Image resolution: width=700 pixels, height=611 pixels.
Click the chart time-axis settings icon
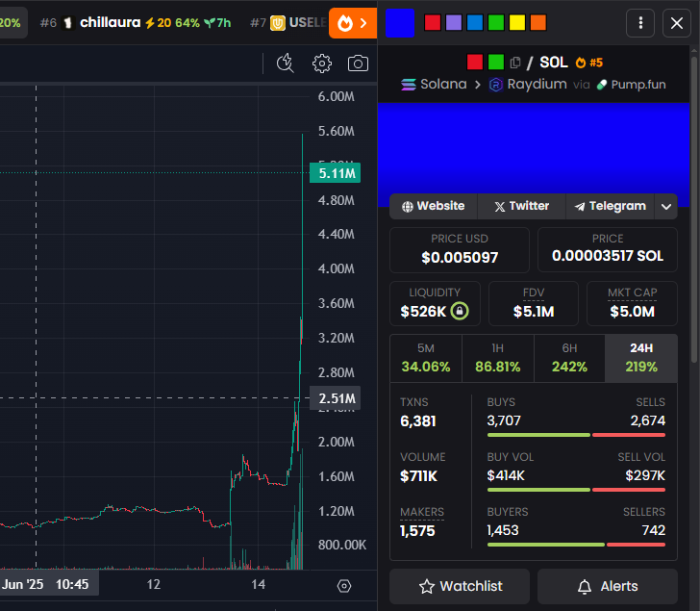[x=344, y=586]
